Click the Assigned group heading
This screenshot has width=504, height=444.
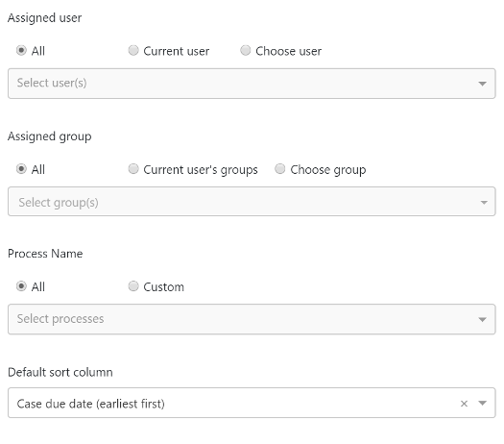tap(50, 136)
